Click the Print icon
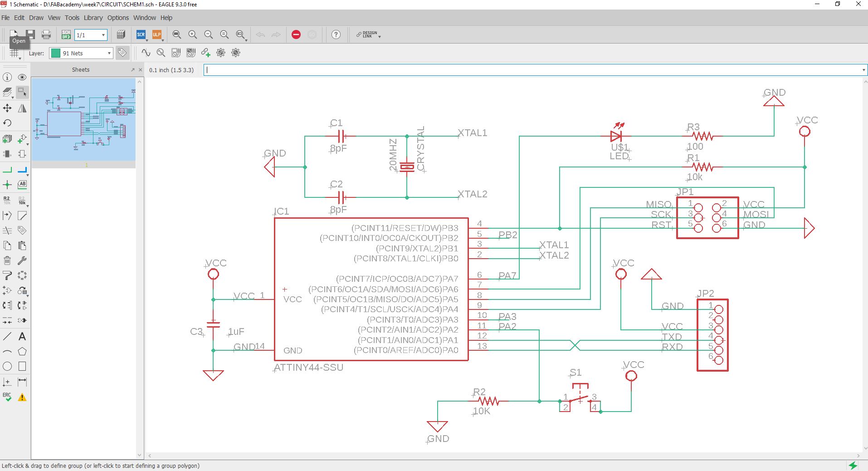This screenshot has width=868, height=471. tap(46, 34)
